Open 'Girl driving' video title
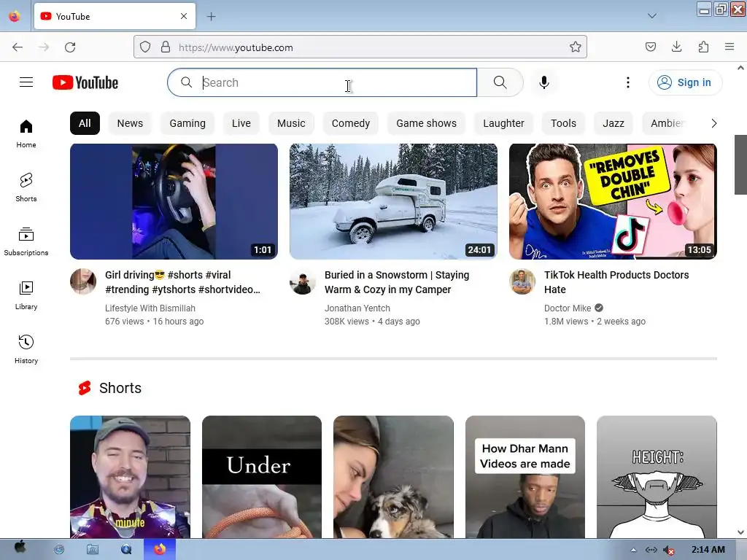Image resolution: width=747 pixels, height=560 pixels. pyautogui.click(x=182, y=282)
